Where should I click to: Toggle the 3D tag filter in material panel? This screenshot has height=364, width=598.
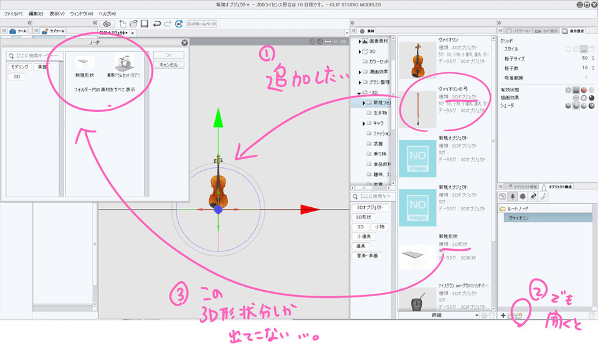pyautogui.click(x=360, y=227)
